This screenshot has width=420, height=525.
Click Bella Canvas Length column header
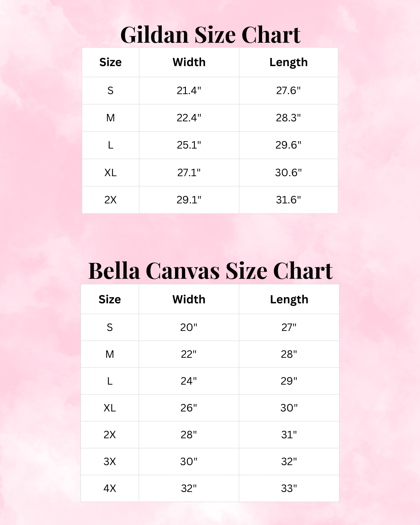click(x=289, y=299)
